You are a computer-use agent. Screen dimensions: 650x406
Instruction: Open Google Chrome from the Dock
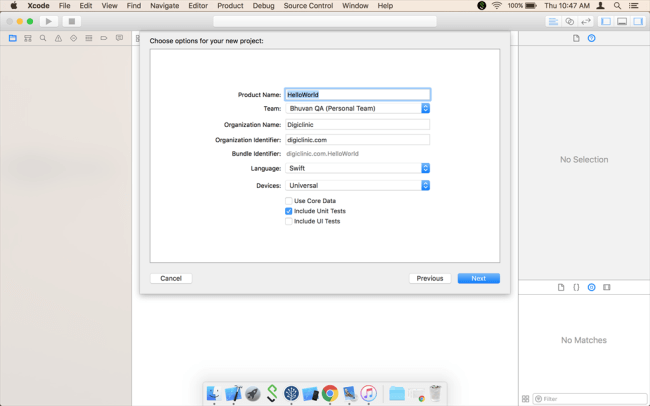[330, 393]
